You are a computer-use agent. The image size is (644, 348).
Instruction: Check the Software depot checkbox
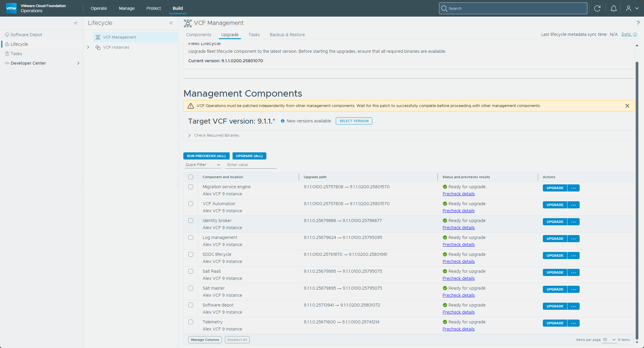[x=191, y=305]
